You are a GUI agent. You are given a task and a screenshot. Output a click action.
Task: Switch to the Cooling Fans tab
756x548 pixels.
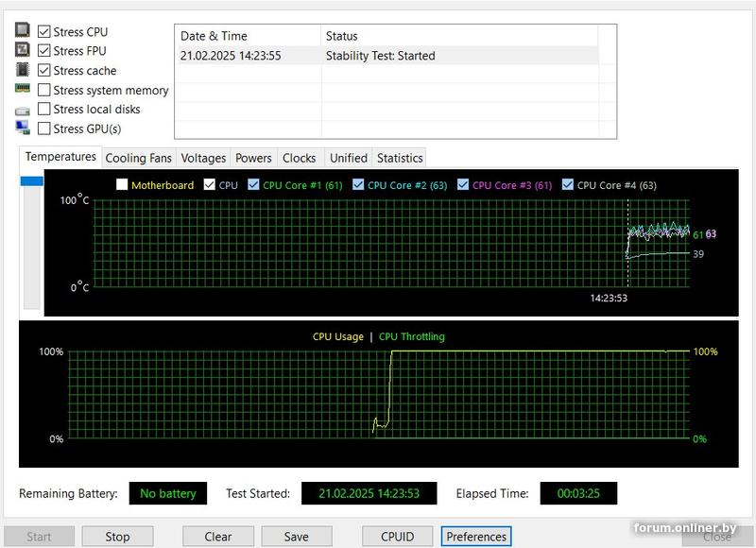tap(138, 158)
